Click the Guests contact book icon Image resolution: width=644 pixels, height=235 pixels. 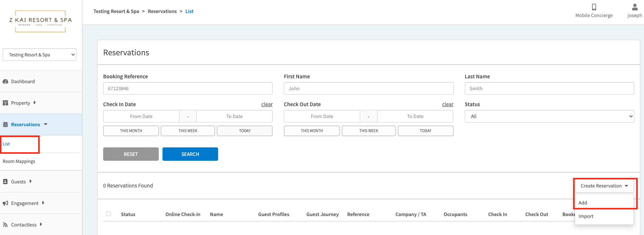(5, 182)
